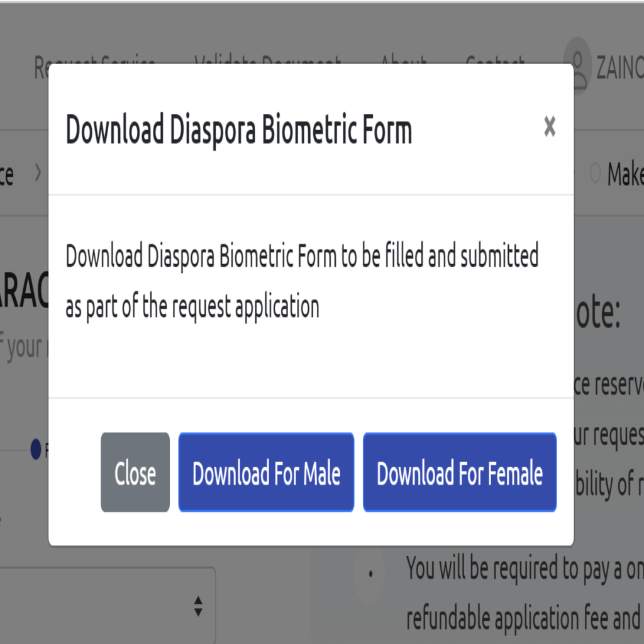Dismiss the dialog using the X icon
The image size is (644, 644).
550,128
